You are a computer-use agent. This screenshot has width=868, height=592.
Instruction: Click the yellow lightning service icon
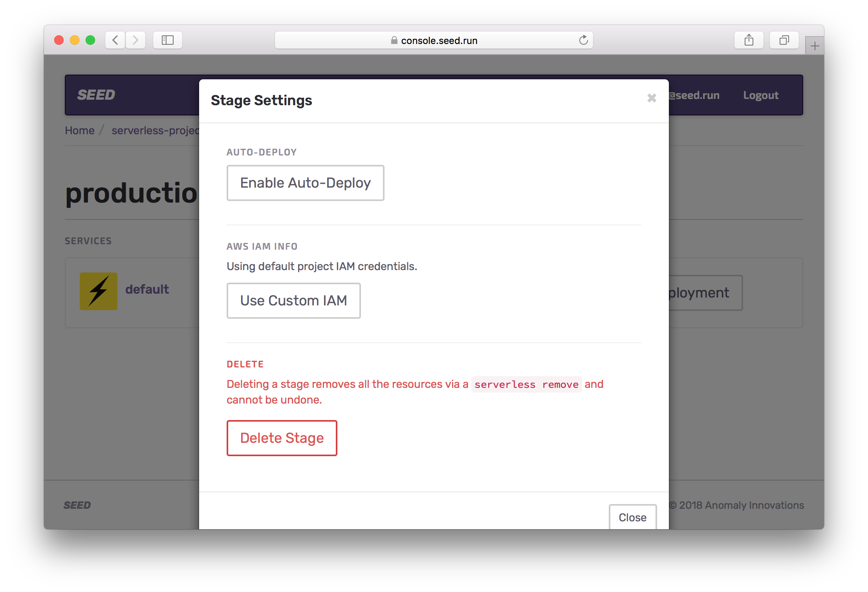99,291
